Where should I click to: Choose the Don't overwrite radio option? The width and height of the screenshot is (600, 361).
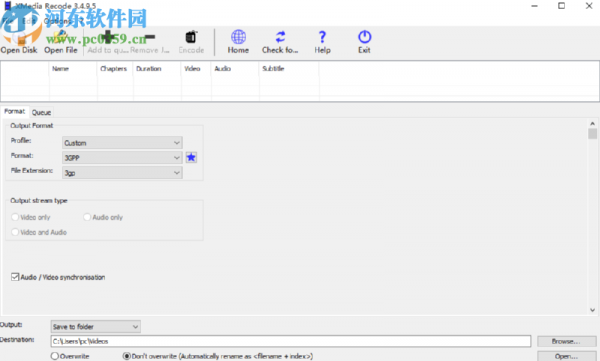point(127,356)
